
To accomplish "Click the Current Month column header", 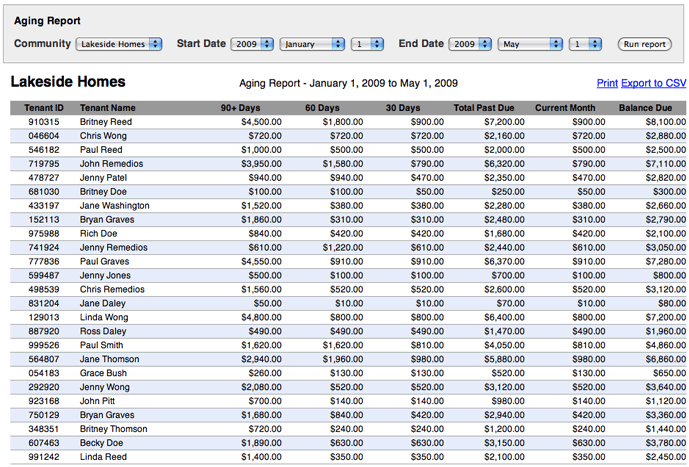I will tap(565, 108).
